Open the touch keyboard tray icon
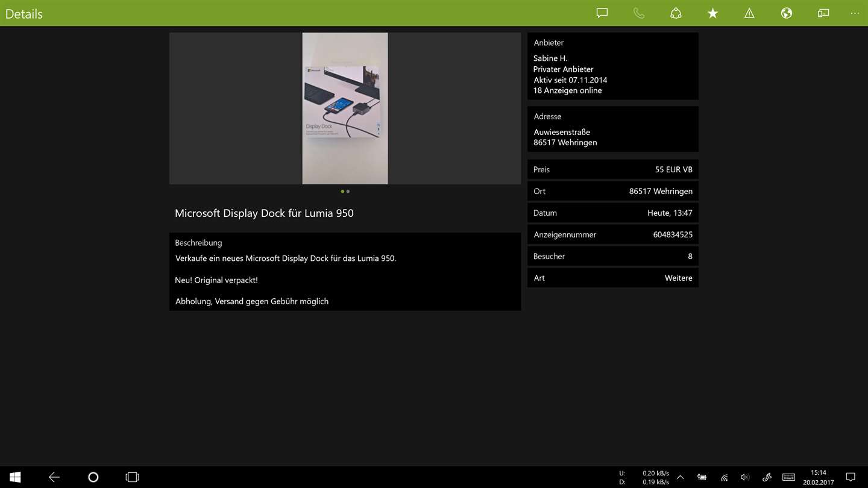Image resolution: width=868 pixels, height=488 pixels. click(x=788, y=477)
